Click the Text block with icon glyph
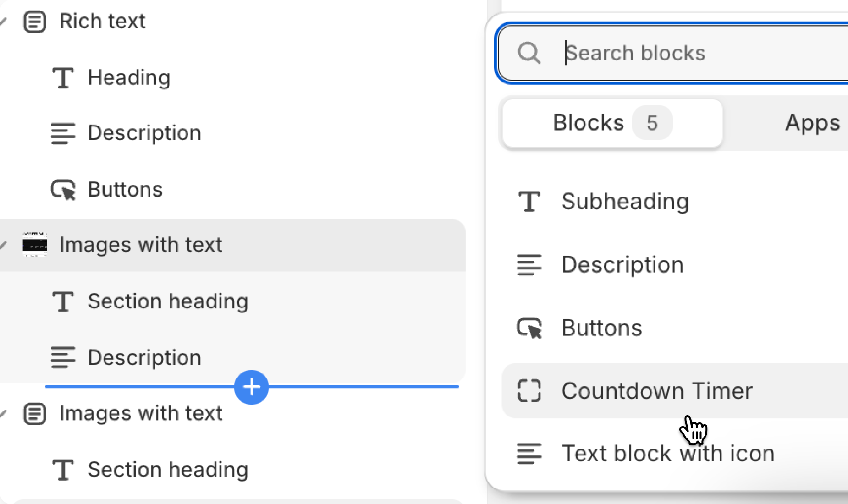 pos(529,454)
